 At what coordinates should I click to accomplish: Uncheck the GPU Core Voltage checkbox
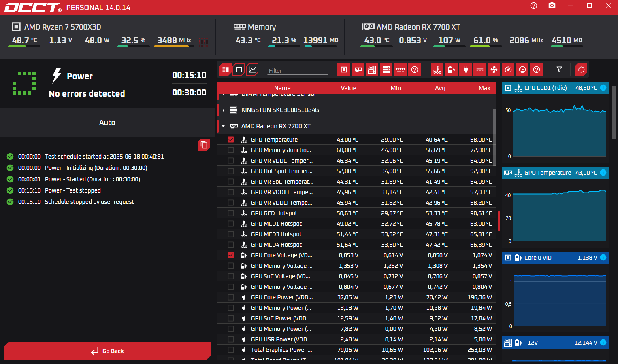(x=231, y=255)
